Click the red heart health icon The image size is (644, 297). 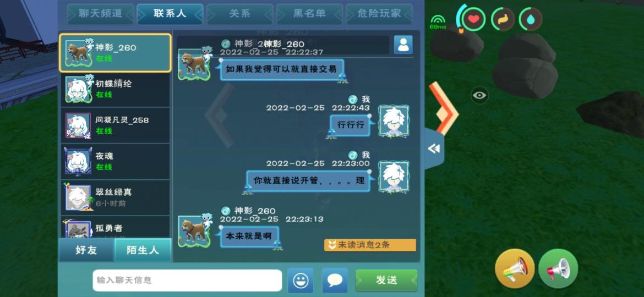[473, 19]
